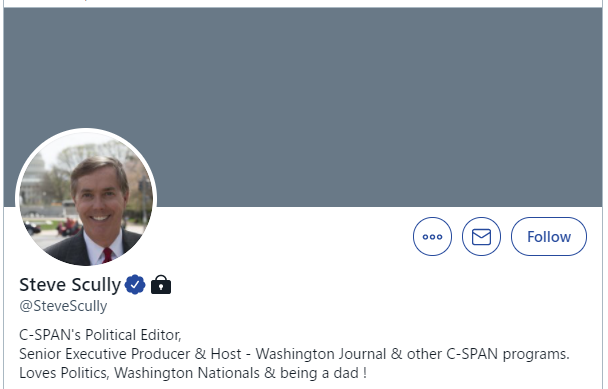Select the display name Steve Scully
Image resolution: width=608 pixels, height=389 pixels.
click(70, 285)
